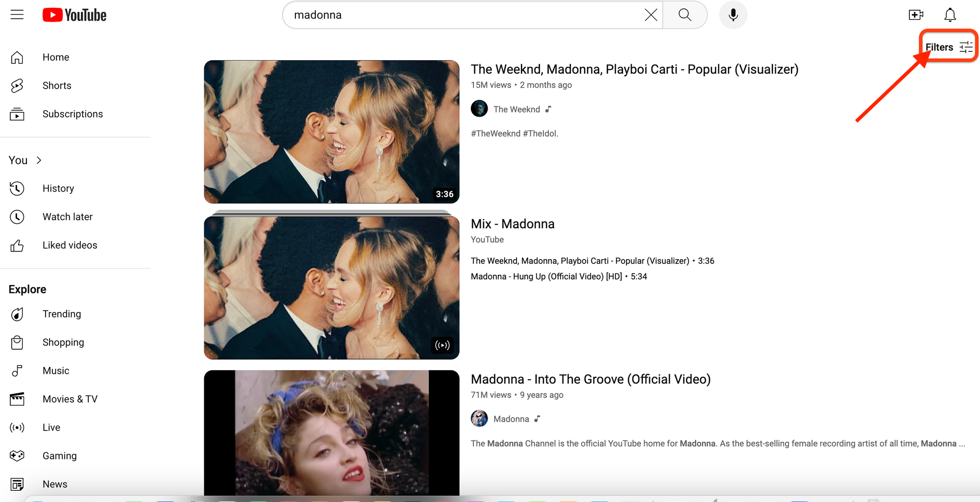Start voice search with microphone
The width and height of the screenshot is (980, 502).
(x=733, y=15)
